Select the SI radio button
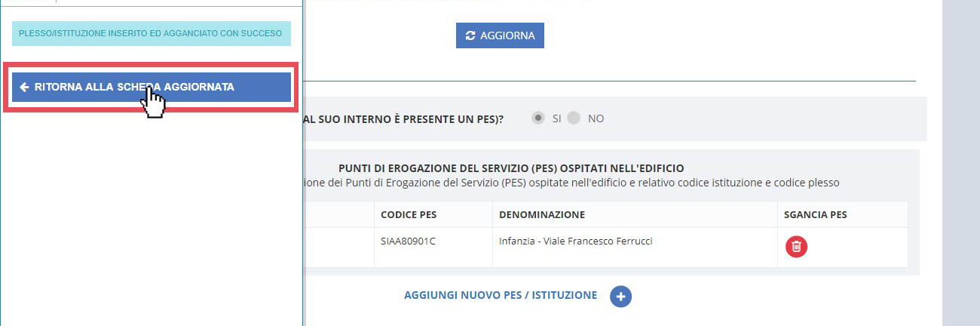 [538, 118]
